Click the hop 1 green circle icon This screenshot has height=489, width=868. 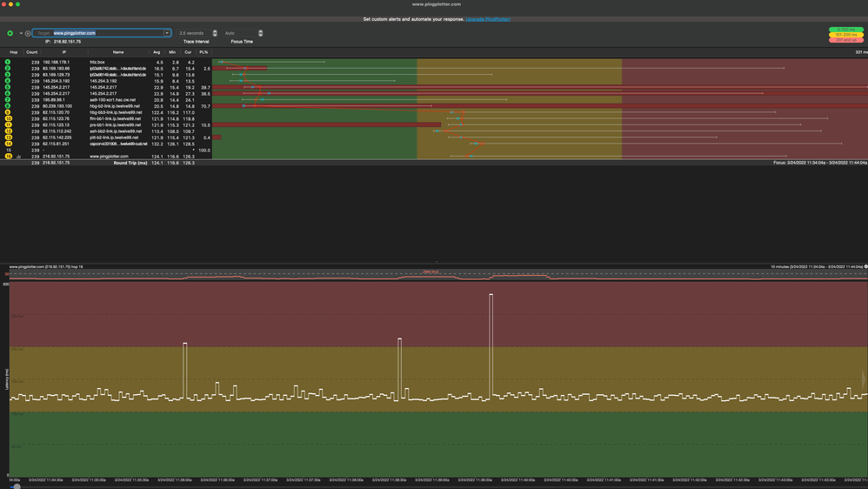[x=8, y=63]
